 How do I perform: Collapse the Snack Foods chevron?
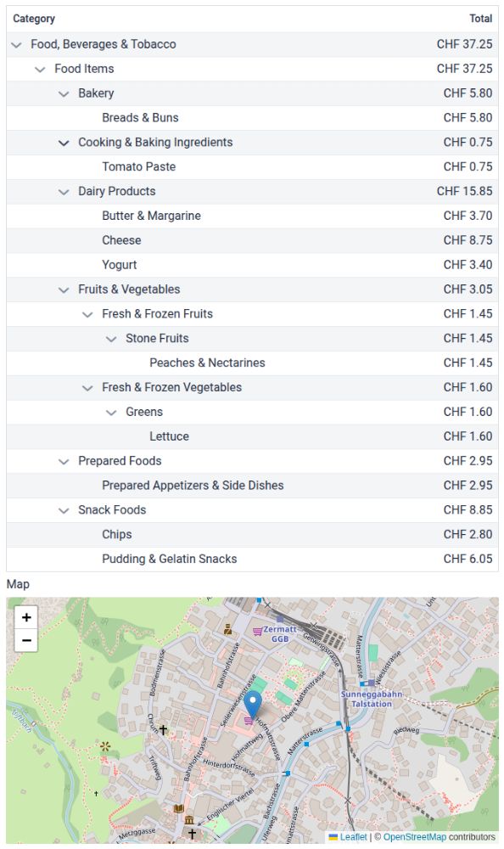click(64, 509)
